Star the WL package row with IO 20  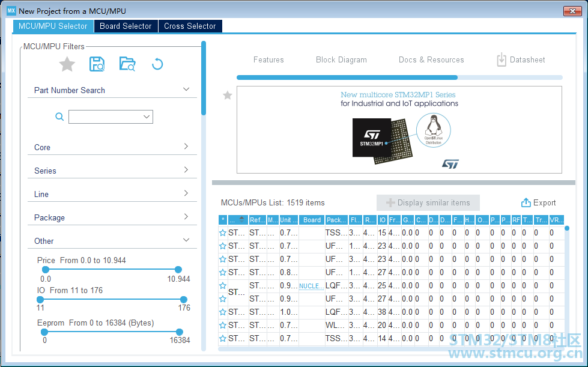click(223, 325)
